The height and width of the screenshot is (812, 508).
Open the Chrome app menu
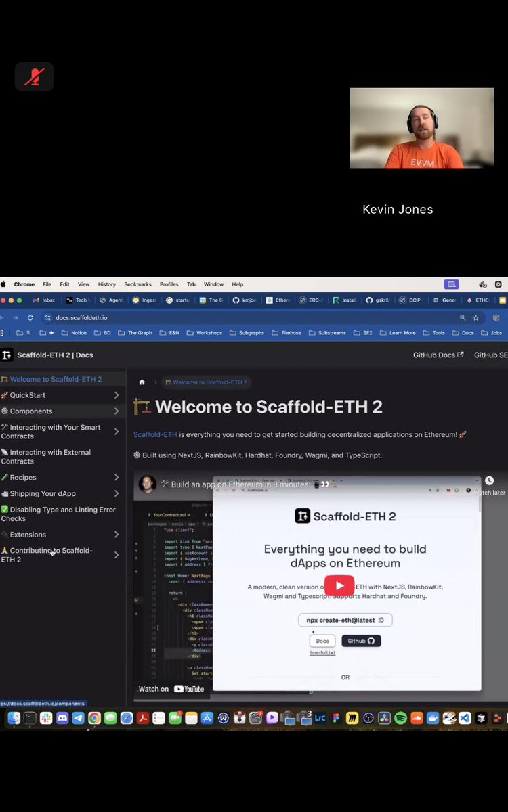pos(24,284)
